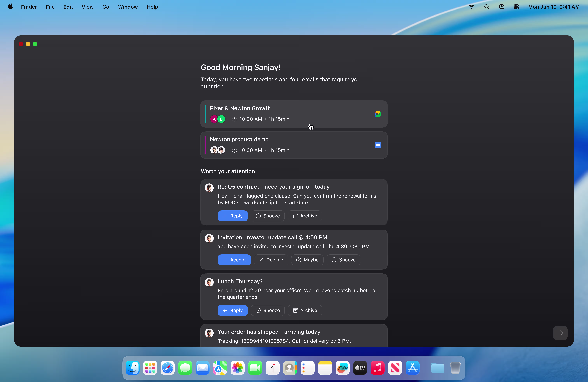Open the View menu
Image resolution: width=588 pixels, height=382 pixels.
point(87,7)
